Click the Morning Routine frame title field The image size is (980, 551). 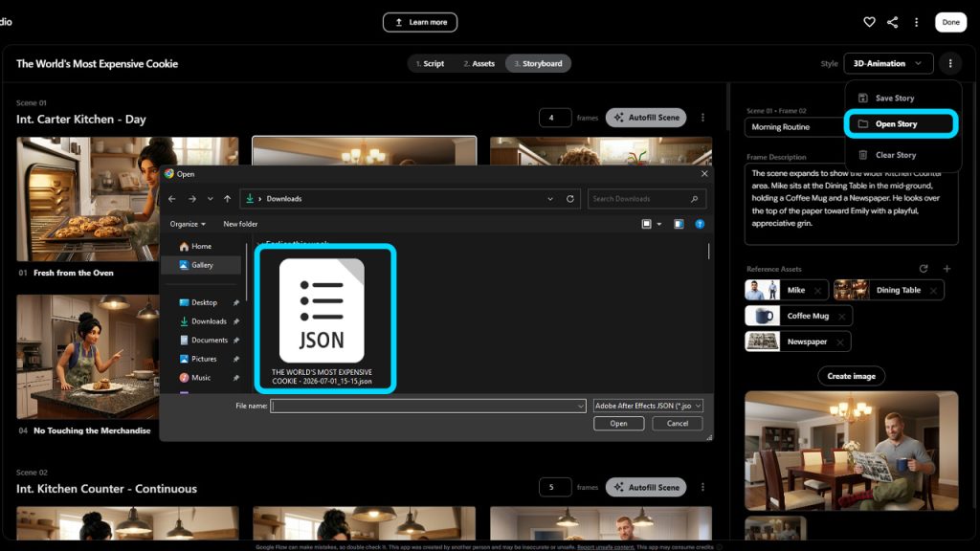(793, 127)
